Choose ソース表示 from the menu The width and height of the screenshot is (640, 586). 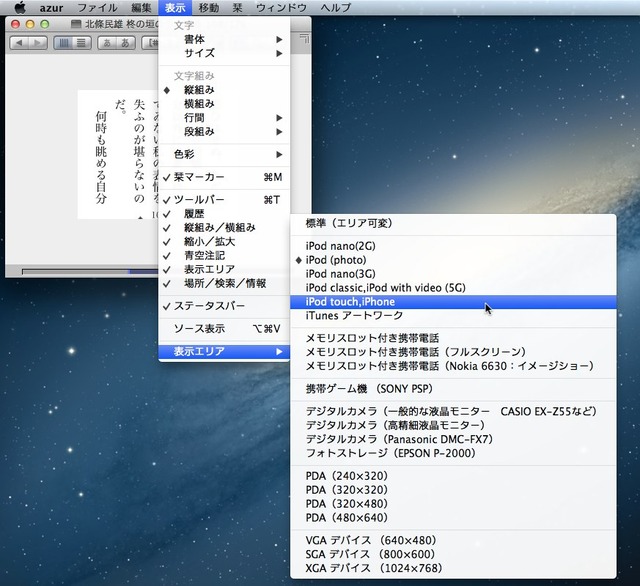(x=224, y=329)
